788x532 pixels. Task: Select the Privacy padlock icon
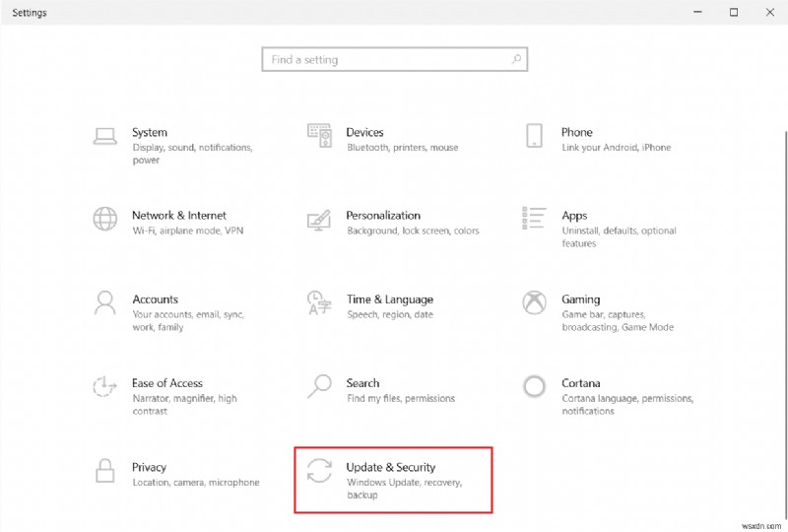[x=104, y=470]
